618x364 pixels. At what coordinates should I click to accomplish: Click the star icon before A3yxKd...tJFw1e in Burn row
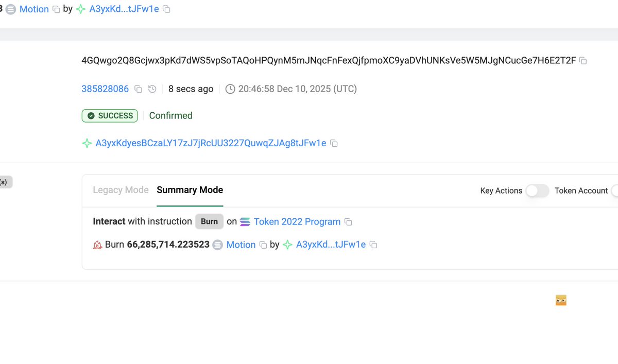click(x=287, y=245)
